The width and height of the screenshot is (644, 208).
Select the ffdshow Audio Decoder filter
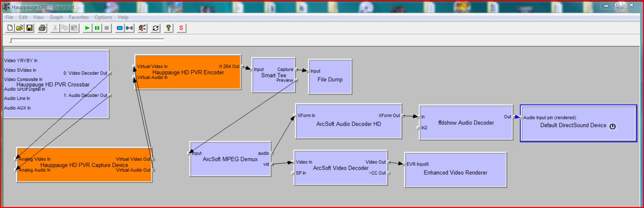466,123
